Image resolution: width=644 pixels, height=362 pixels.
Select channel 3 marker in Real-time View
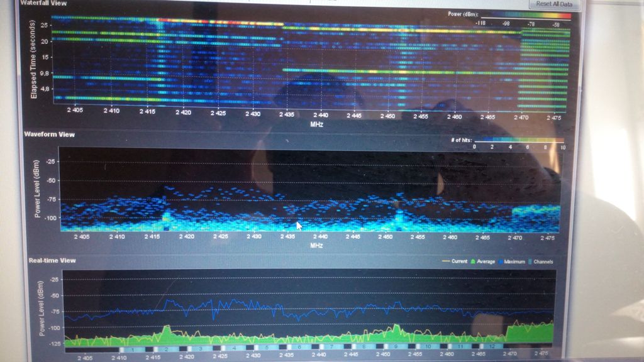[x=200, y=348]
